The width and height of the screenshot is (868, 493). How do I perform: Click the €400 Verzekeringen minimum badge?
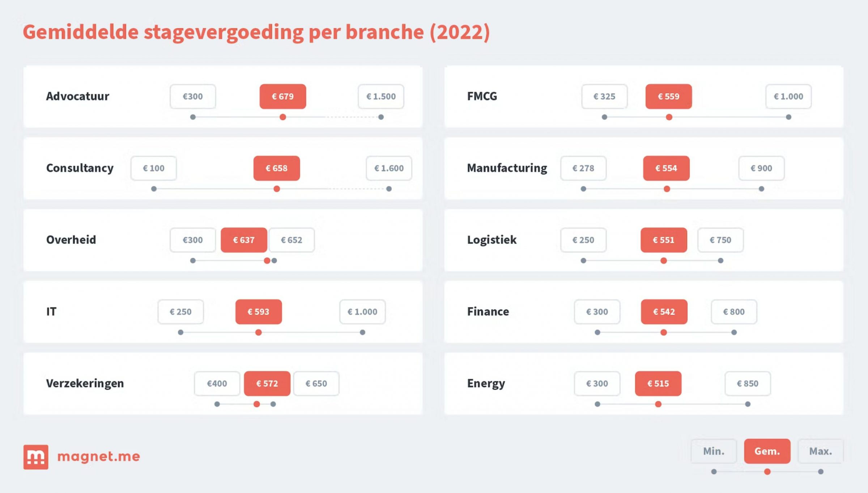tap(217, 384)
